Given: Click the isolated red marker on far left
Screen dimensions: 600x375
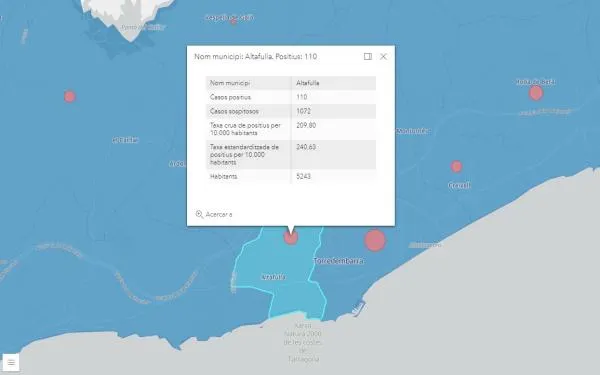Looking at the screenshot, I should tap(70, 96).
